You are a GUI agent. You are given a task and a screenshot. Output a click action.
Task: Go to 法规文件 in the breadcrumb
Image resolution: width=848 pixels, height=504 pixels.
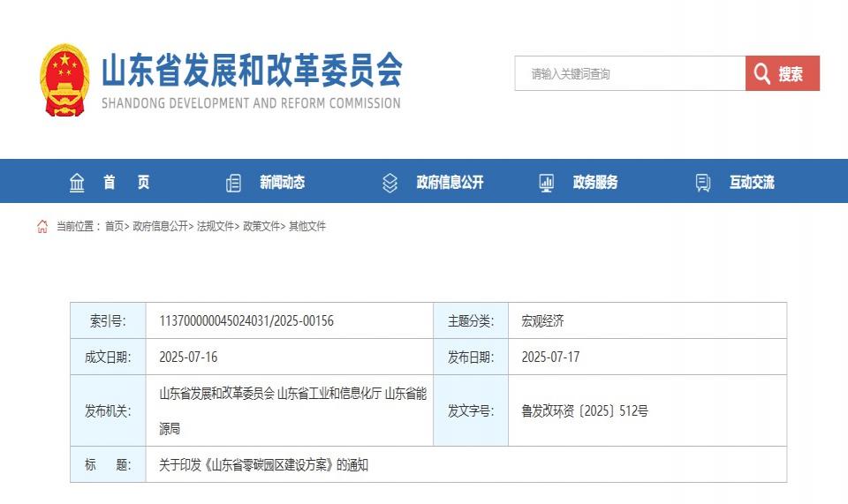(x=216, y=226)
